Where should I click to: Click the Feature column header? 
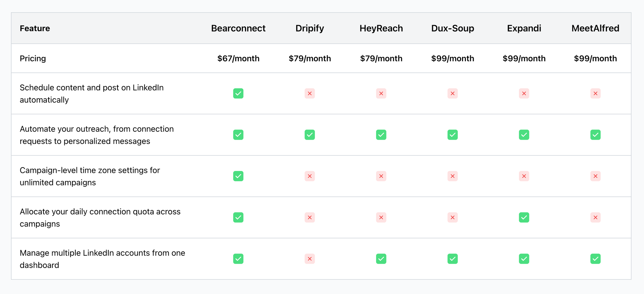click(x=35, y=28)
